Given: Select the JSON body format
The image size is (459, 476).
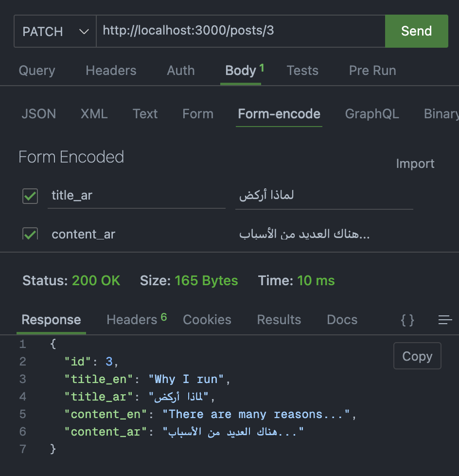Looking at the screenshot, I should [38, 114].
